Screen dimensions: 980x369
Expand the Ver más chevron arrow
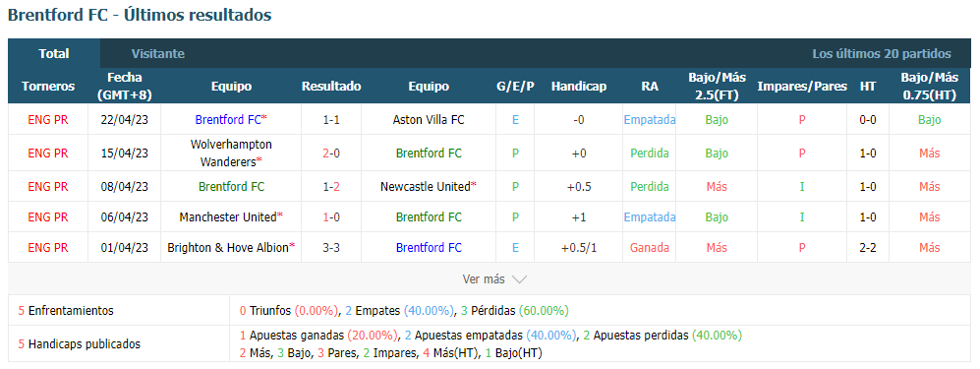(x=519, y=279)
